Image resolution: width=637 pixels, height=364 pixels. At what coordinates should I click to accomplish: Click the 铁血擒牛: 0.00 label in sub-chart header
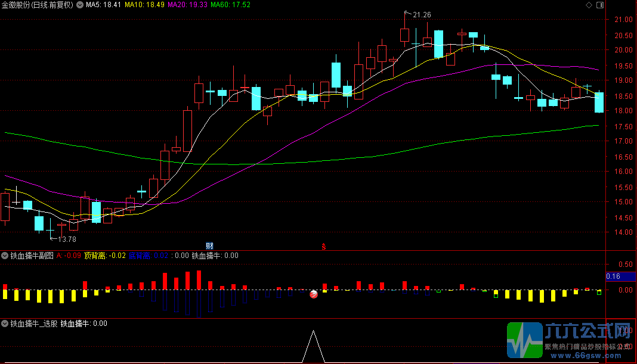215,256
